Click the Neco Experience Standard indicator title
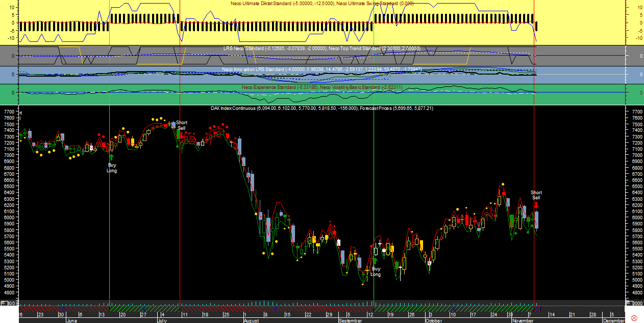644x323 pixels. click(x=322, y=87)
